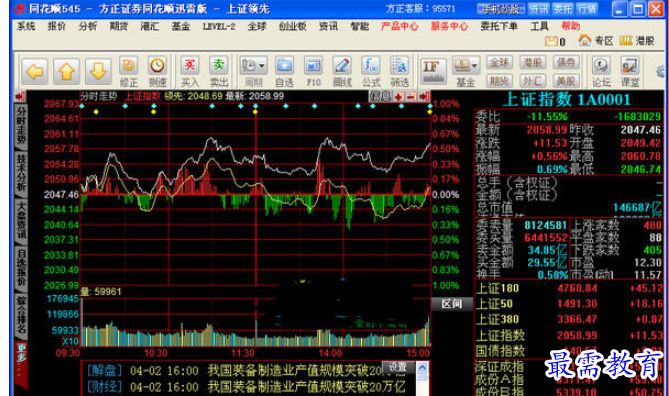Image resolution: width=669 pixels, height=396 pixels.
Task: Open the 工具 menu
Action: pos(539,26)
